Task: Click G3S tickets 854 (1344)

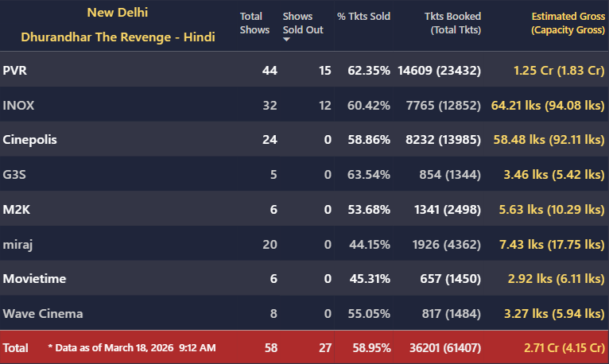Action: tap(450, 175)
